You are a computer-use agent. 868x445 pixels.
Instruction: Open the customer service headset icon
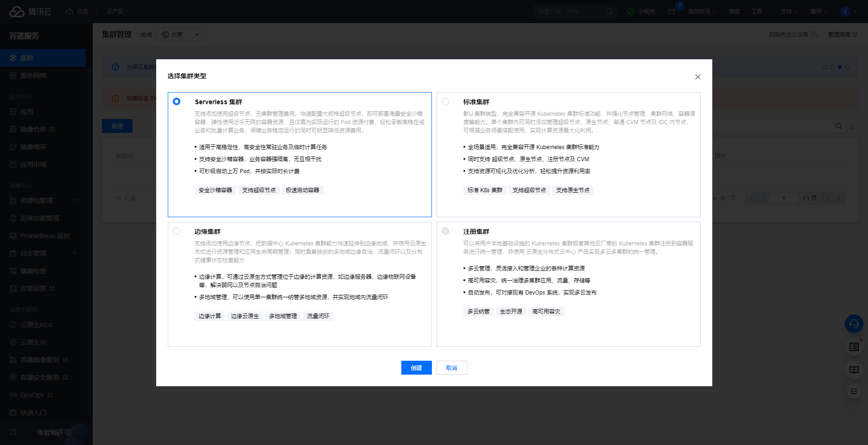point(854,324)
